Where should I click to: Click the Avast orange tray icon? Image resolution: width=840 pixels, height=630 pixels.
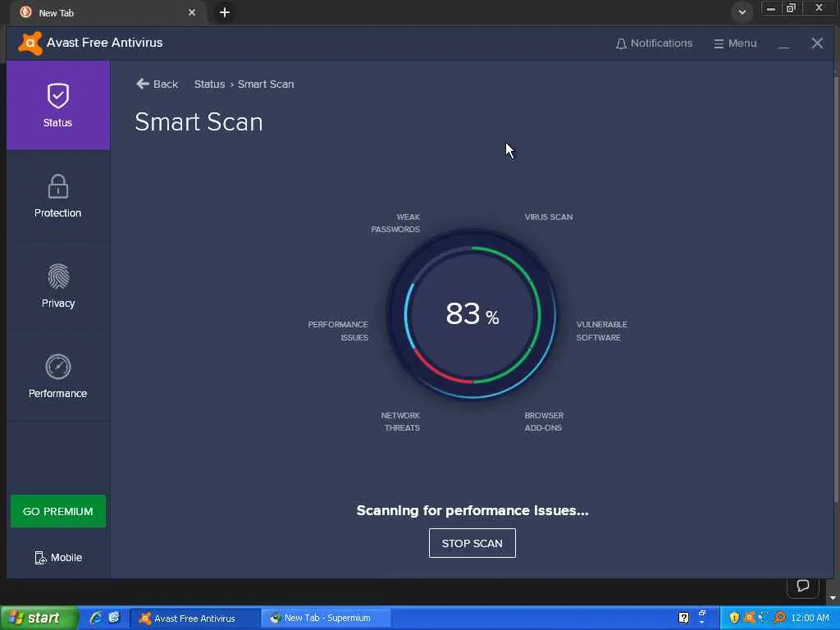pos(749,618)
